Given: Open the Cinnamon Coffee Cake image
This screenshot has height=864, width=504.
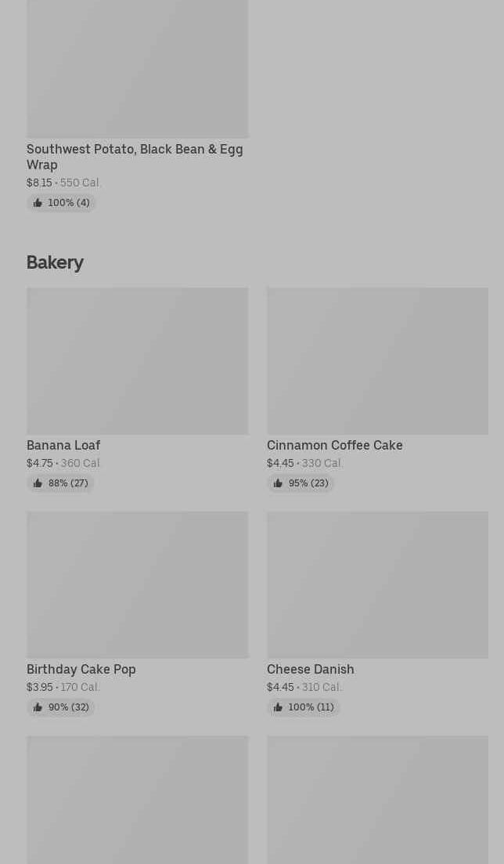Looking at the screenshot, I should 377,360.
